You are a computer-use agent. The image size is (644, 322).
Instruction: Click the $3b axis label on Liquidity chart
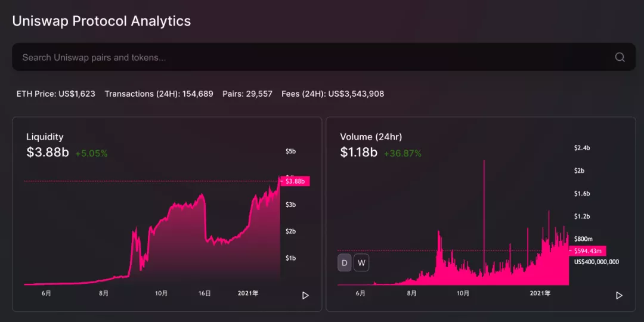[291, 205]
